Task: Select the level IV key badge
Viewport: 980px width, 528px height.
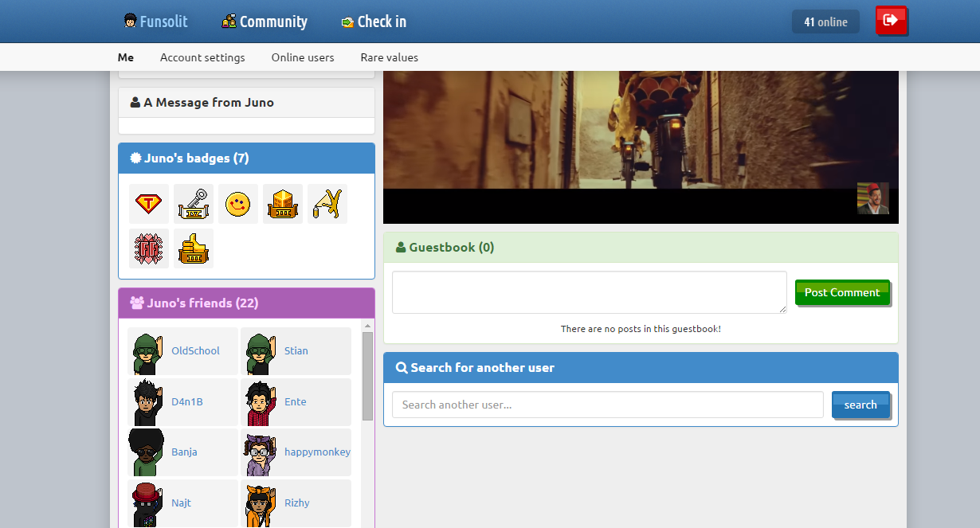Action: tap(194, 204)
